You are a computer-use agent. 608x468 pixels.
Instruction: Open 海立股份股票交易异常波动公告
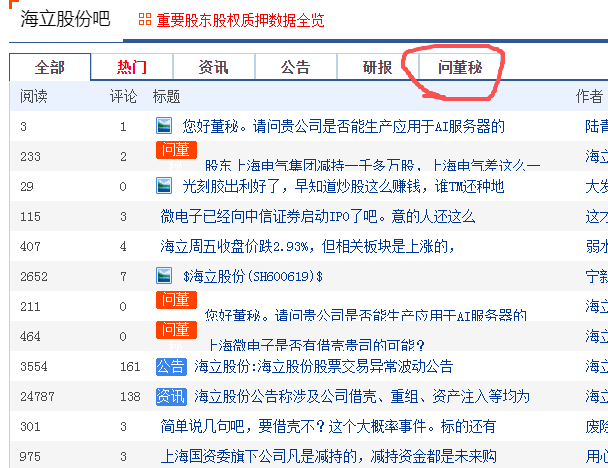click(323, 366)
